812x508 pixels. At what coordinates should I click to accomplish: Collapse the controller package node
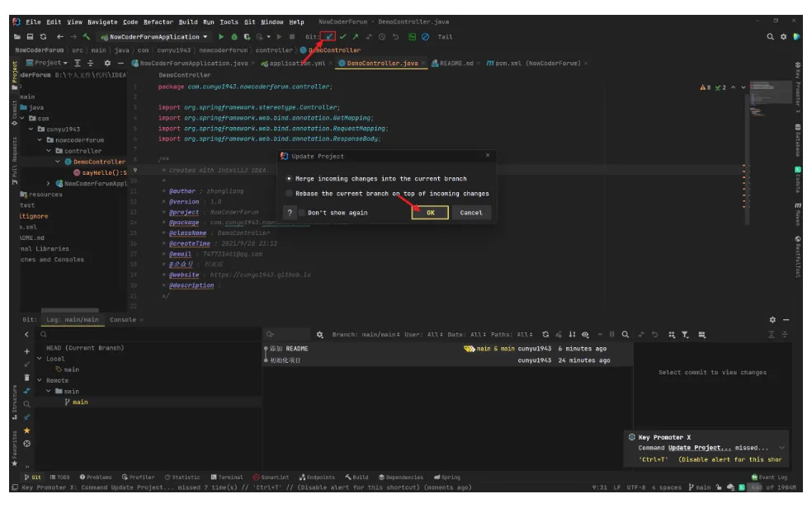coord(49,151)
